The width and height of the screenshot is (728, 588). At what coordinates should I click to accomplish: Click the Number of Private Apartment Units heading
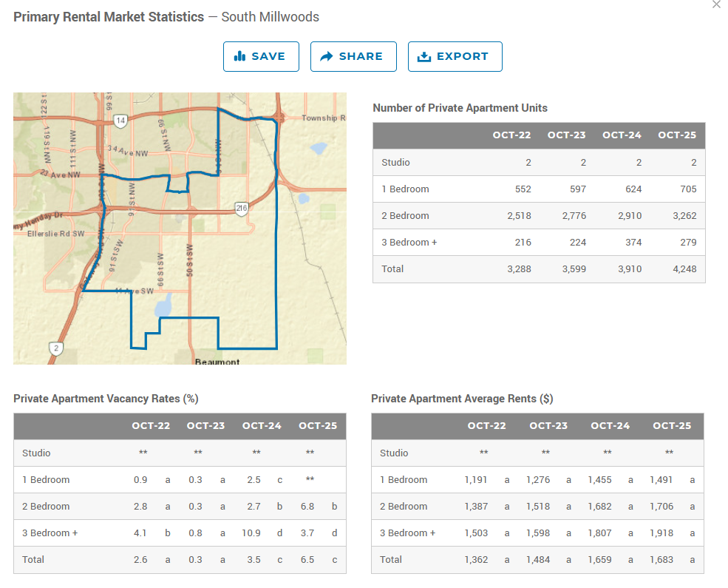coord(460,108)
